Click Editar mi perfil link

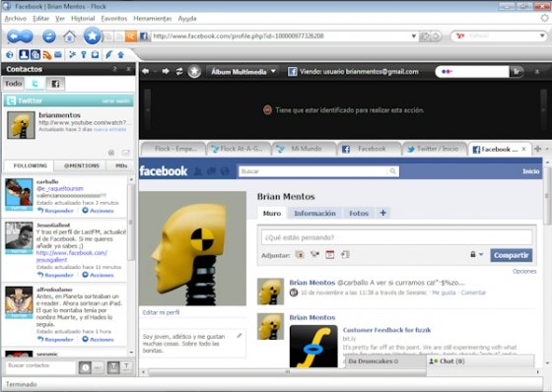[161, 312]
